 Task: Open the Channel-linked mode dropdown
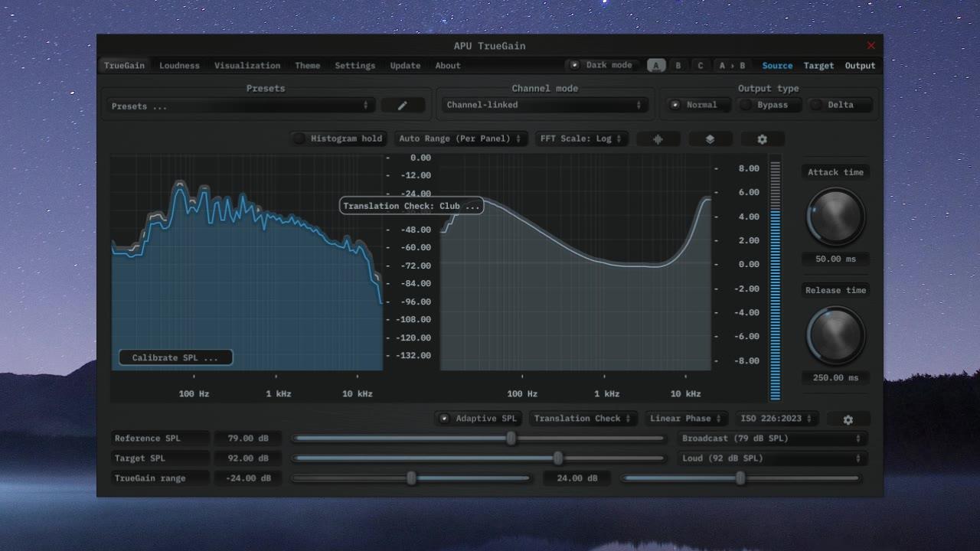click(544, 105)
